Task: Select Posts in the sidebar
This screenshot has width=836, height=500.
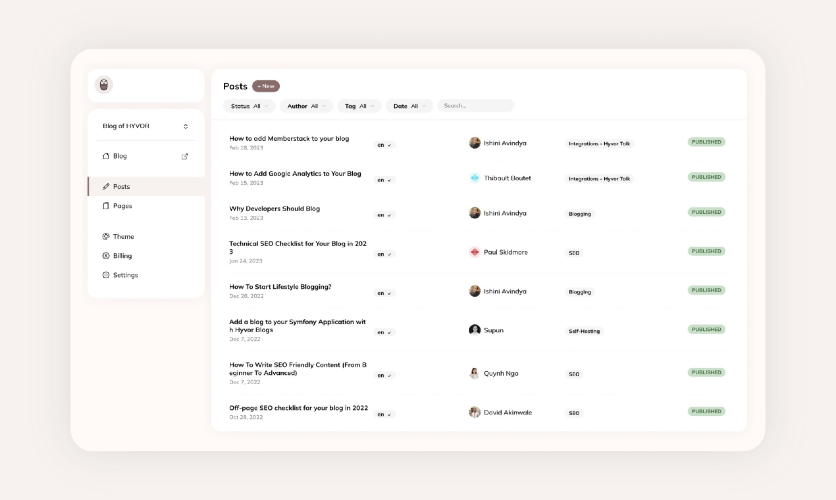Action: [x=146, y=187]
